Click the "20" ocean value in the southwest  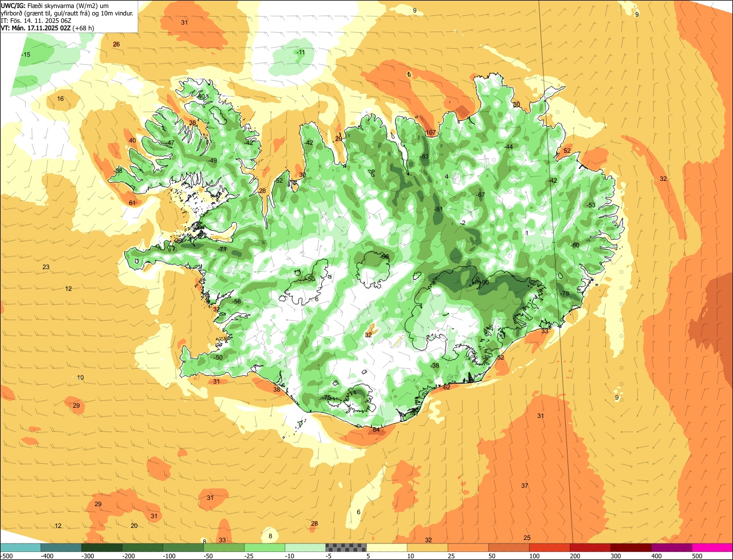(134, 526)
